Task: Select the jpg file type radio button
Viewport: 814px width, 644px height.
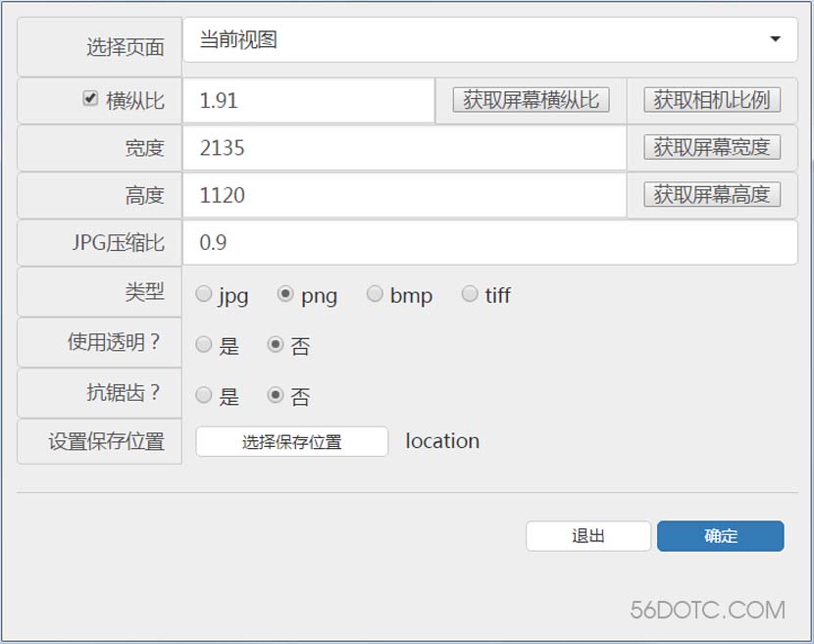Action: 204,294
